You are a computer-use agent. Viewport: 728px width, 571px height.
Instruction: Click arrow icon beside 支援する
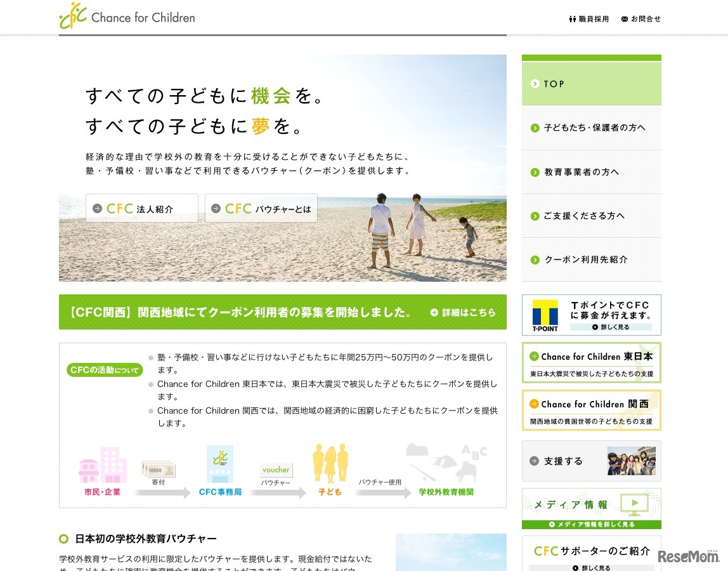pos(535,461)
